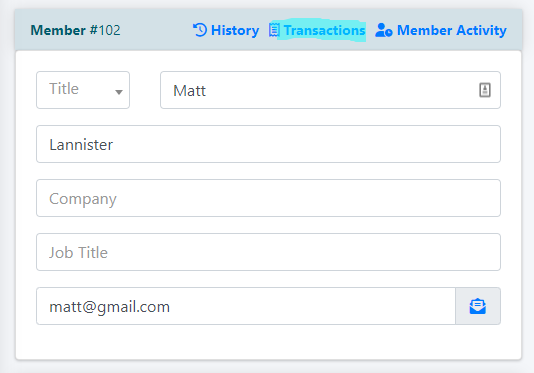
Task: Open the Member Activity link
Action: click(441, 30)
